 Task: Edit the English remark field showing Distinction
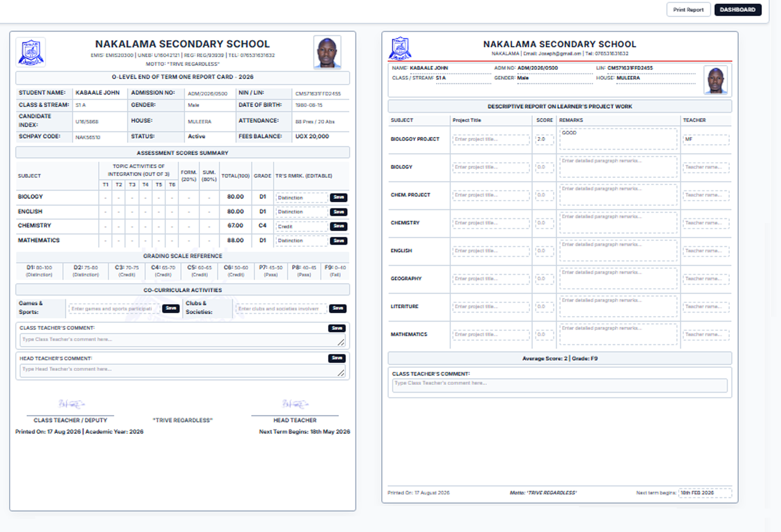[302, 212]
